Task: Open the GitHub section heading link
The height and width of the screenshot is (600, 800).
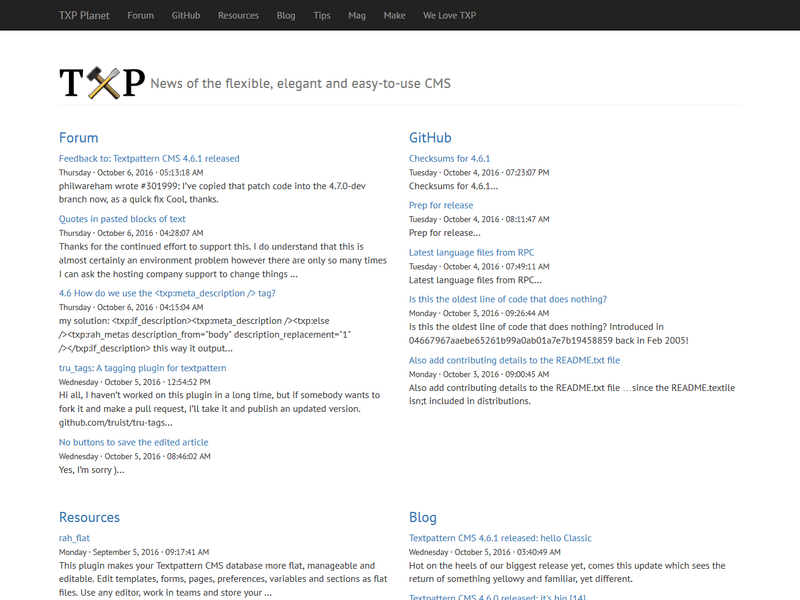Action: (x=430, y=138)
